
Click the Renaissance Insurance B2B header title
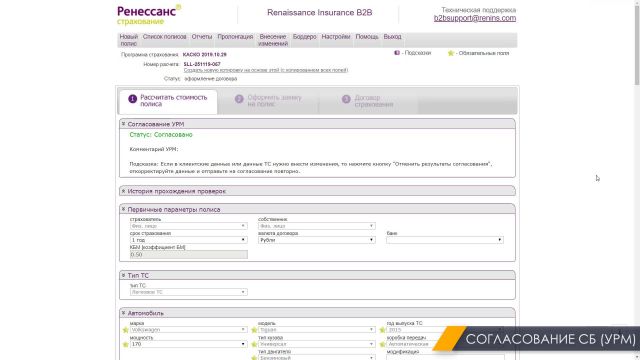coord(320,13)
